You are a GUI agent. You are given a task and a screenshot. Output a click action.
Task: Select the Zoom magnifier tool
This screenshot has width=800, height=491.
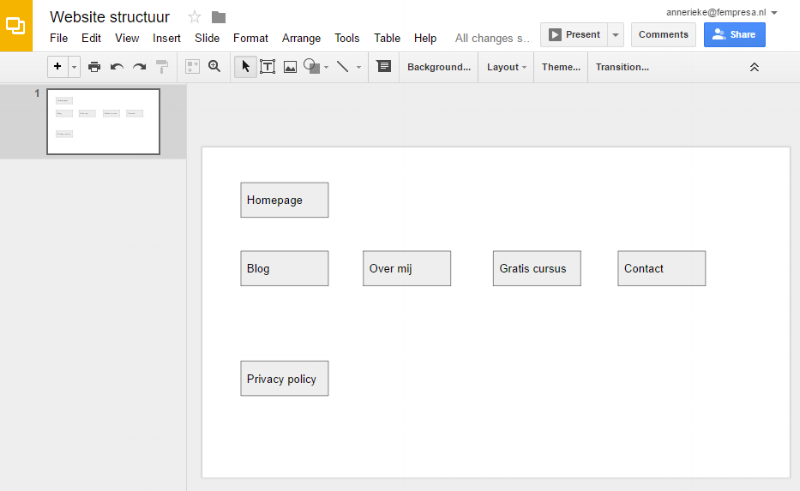[214, 66]
